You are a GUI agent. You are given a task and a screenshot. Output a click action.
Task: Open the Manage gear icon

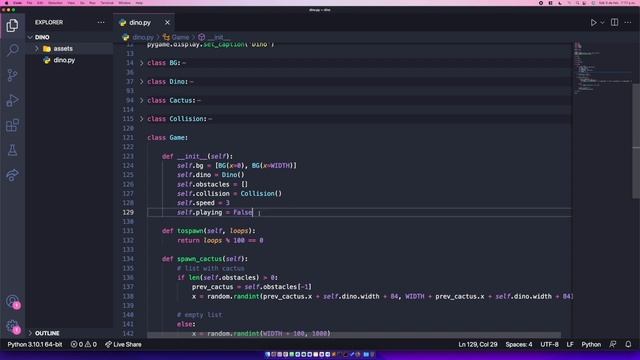pos(12,326)
